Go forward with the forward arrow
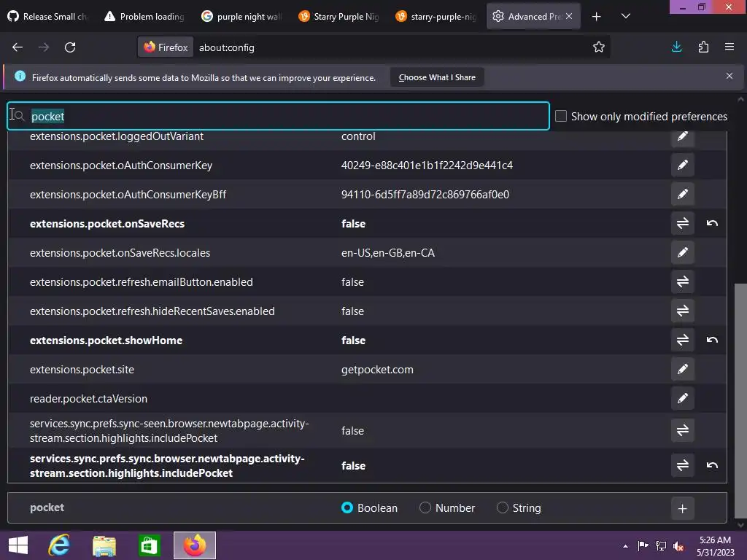 pyautogui.click(x=44, y=47)
